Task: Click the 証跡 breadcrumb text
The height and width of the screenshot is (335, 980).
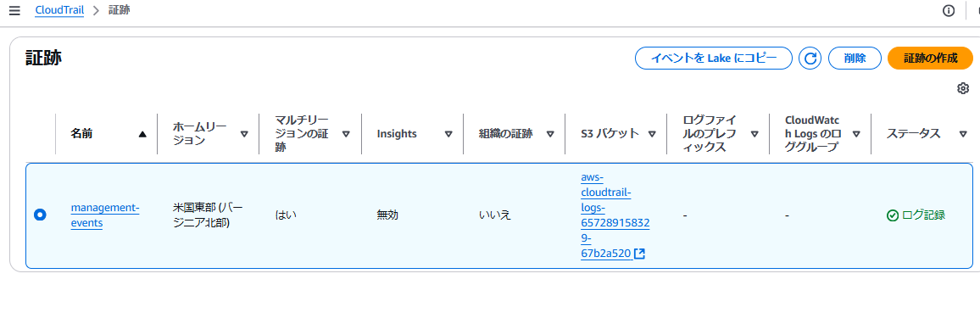Action: [120, 11]
